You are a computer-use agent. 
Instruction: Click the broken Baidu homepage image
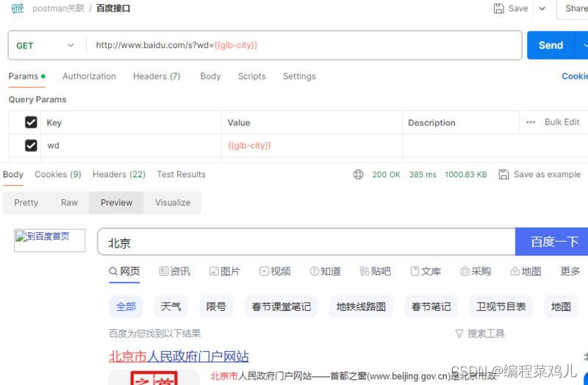click(x=49, y=240)
